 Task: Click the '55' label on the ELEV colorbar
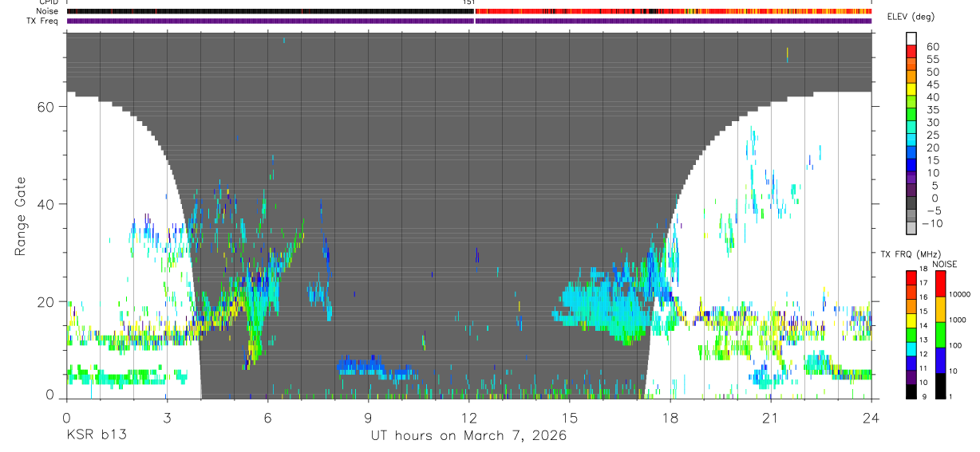click(x=931, y=60)
